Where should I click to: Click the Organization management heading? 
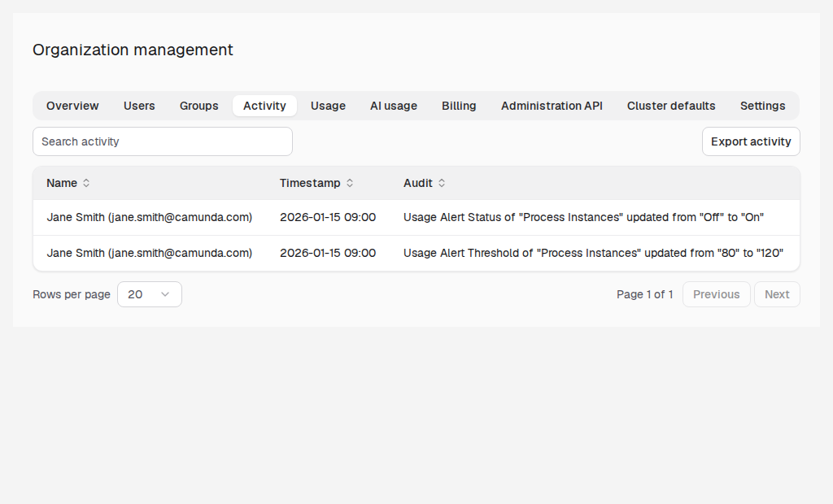(133, 50)
